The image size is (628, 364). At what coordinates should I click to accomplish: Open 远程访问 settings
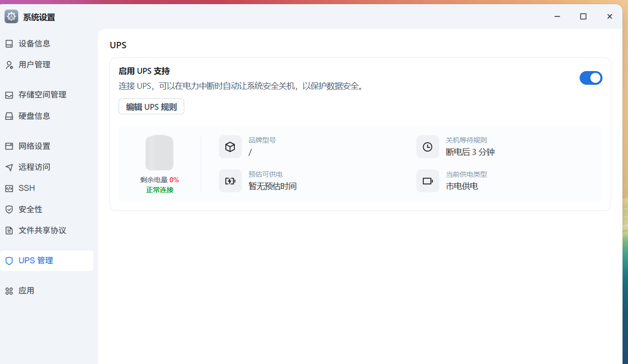(47, 167)
